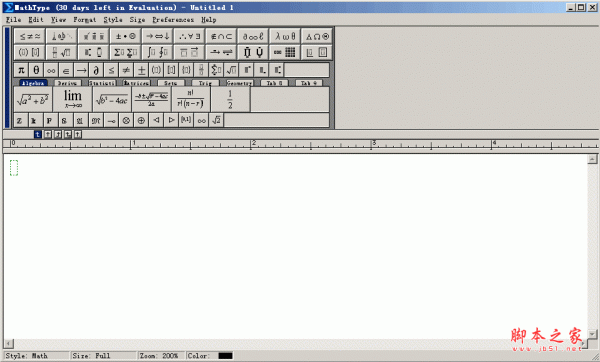
Task: Insert the partial derivative (∂) symbol
Action: coord(96,70)
